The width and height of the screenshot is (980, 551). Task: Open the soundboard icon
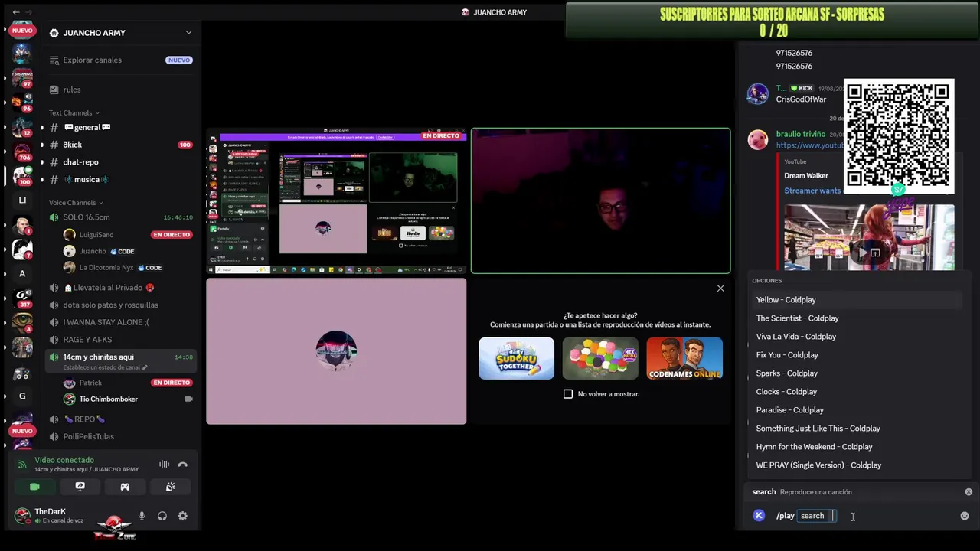(x=170, y=487)
